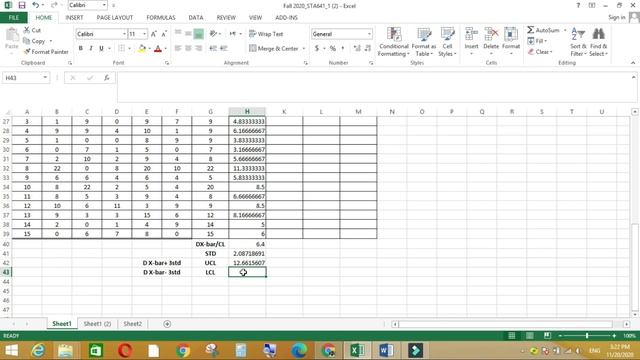Image resolution: width=640 pixels, height=360 pixels.
Task: Increase font size with the A icon
Action: tap(153, 34)
